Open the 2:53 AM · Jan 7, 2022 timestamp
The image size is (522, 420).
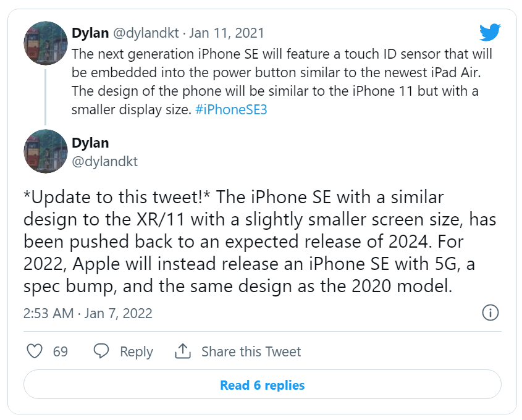(88, 313)
